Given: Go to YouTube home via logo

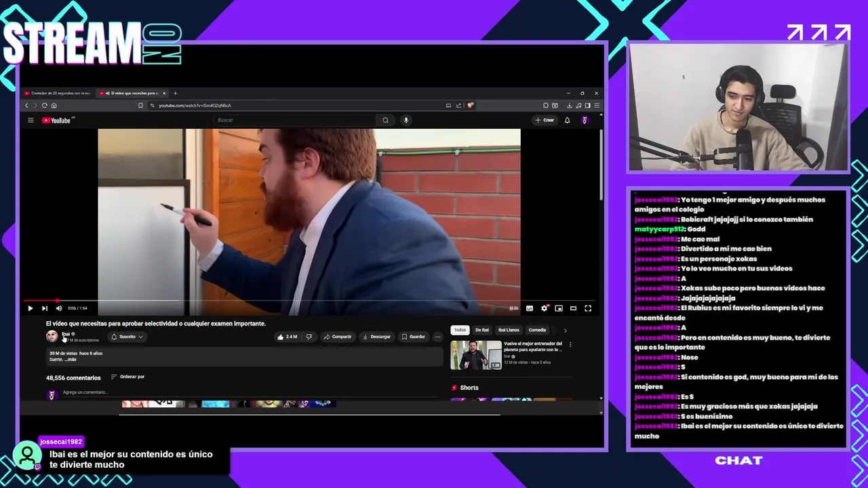Looking at the screenshot, I should tap(56, 120).
